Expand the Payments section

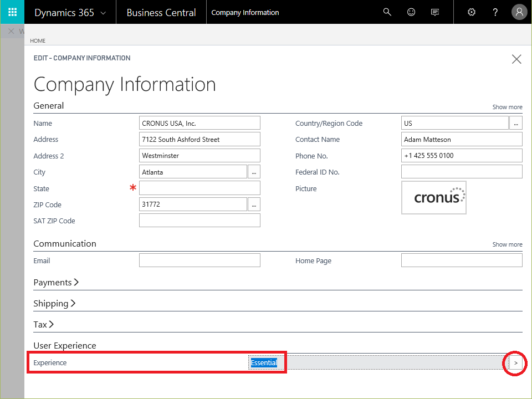coord(56,282)
